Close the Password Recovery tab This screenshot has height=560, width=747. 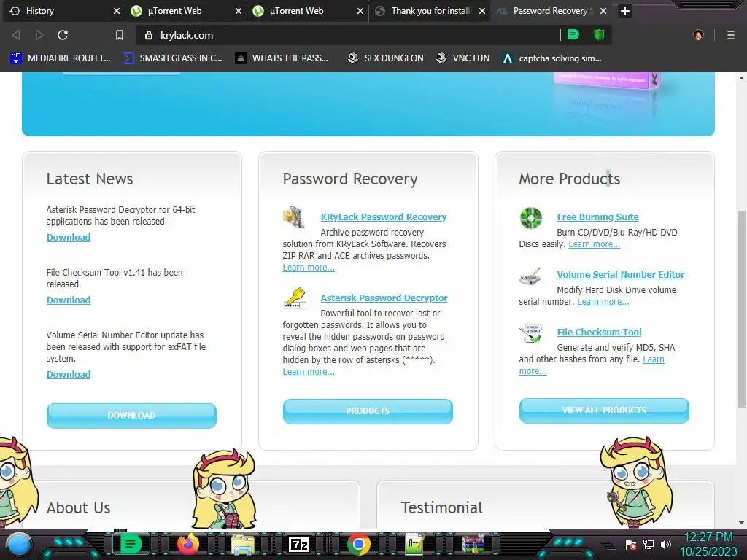603,10
